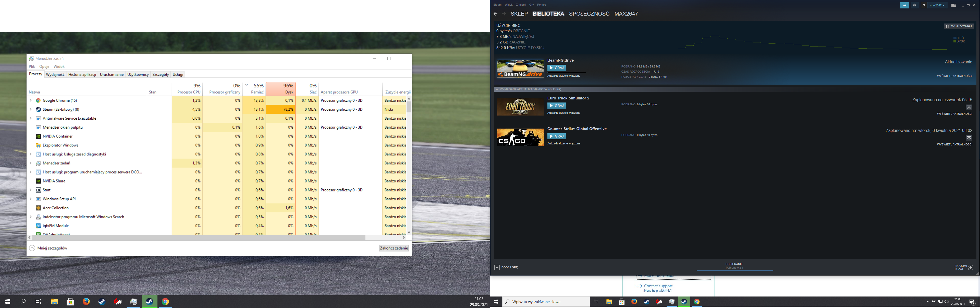Viewport: 980px width, 308px height.
Task: Open the Szczegóły tab
Action: point(161,75)
